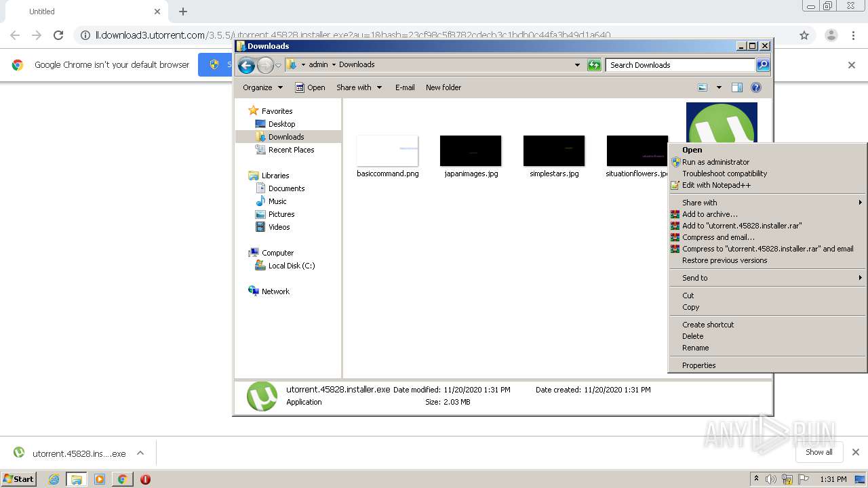Click Chrome address bar URL
The image size is (868, 488).
point(353,35)
